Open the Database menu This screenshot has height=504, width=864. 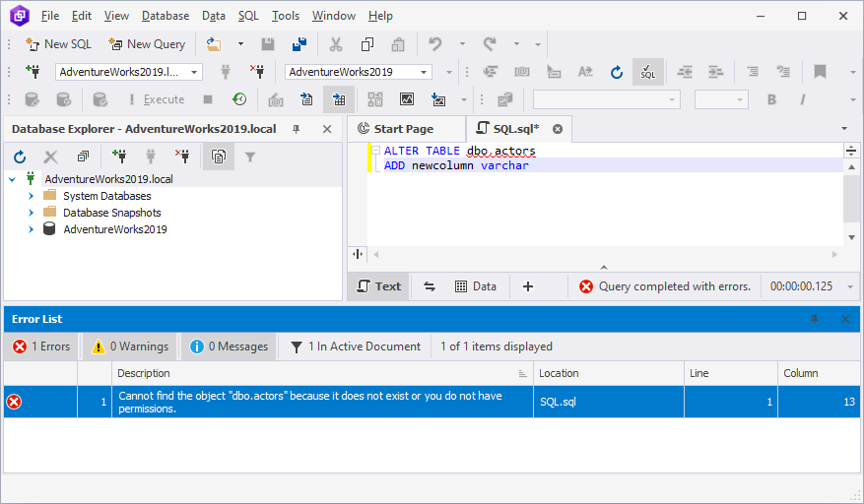tap(166, 16)
